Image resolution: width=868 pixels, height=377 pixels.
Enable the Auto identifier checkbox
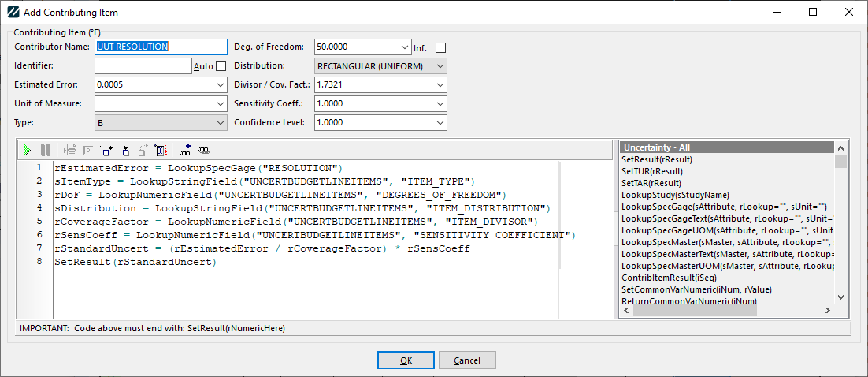pyautogui.click(x=221, y=66)
